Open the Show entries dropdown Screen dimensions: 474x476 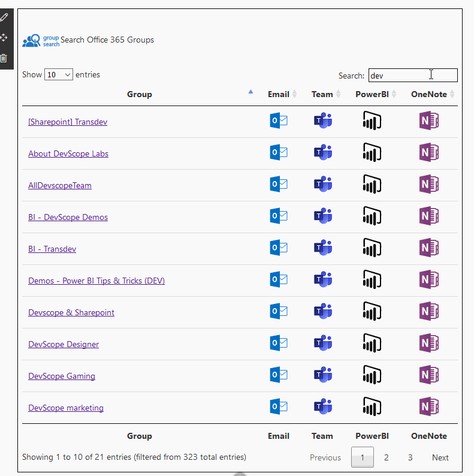point(59,74)
